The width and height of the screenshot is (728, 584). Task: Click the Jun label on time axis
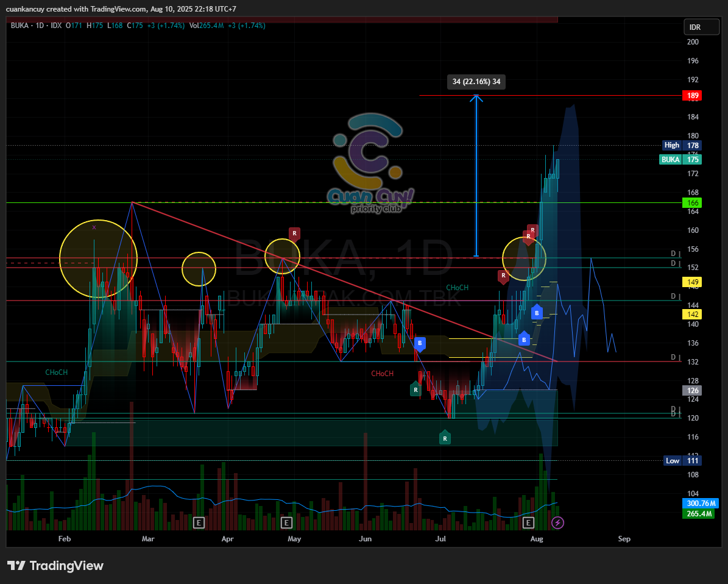[x=366, y=539]
